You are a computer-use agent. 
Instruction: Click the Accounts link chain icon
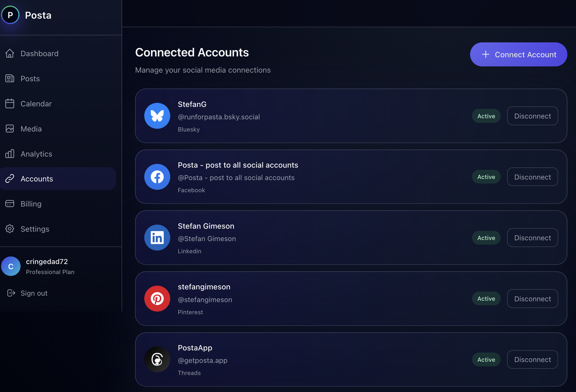pyautogui.click(x=10, y=179)
